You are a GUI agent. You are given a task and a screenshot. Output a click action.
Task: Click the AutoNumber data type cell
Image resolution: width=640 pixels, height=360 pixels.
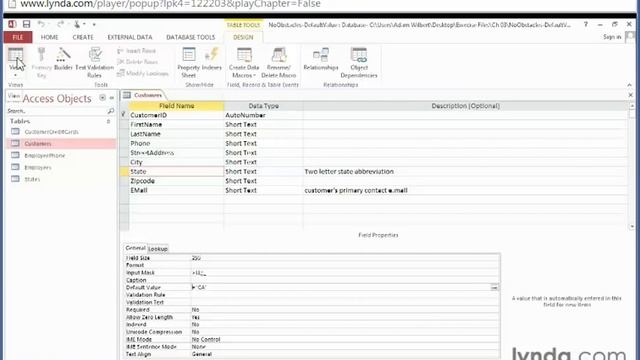click(263, 115)
